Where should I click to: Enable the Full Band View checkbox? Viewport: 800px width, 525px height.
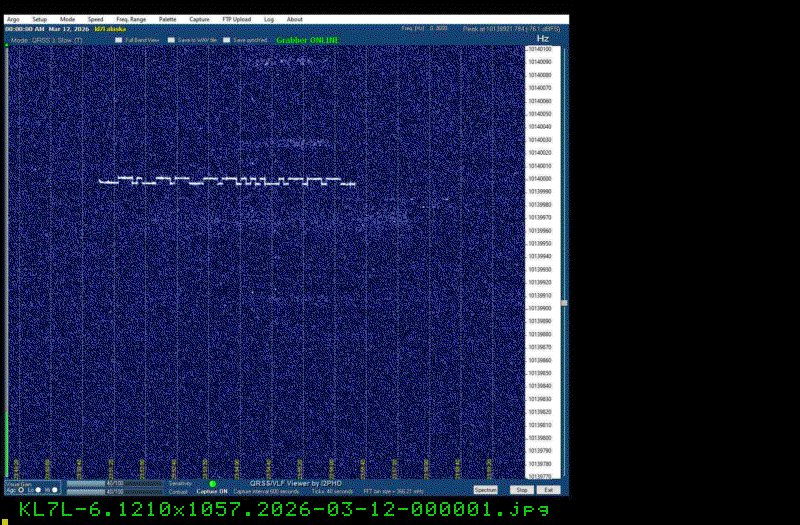[118, 40]
